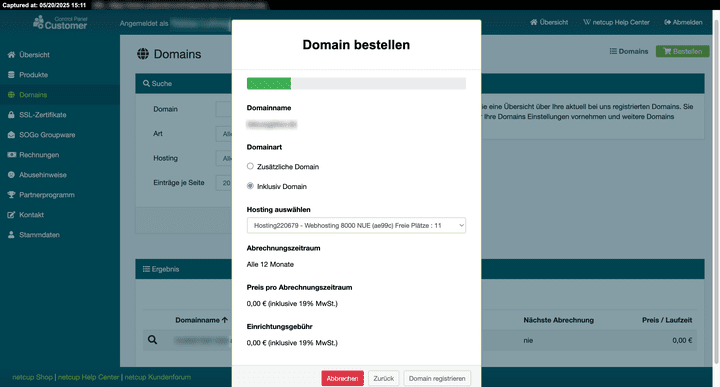Click the Produkte database icon in sidebar

11,75
